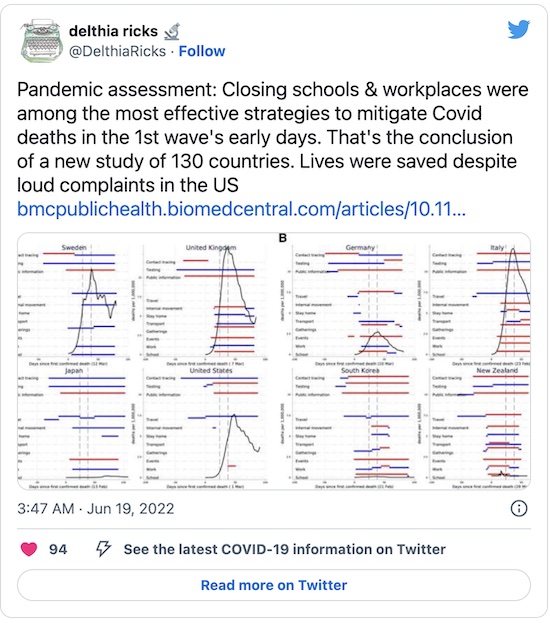View the 94 likes count
The image size is (550, 623).
pos(58,549)
